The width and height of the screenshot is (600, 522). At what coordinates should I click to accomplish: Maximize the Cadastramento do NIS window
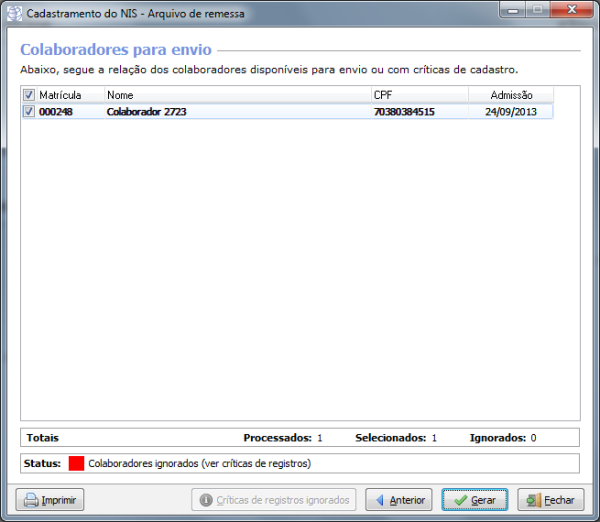tap(537, 9)
